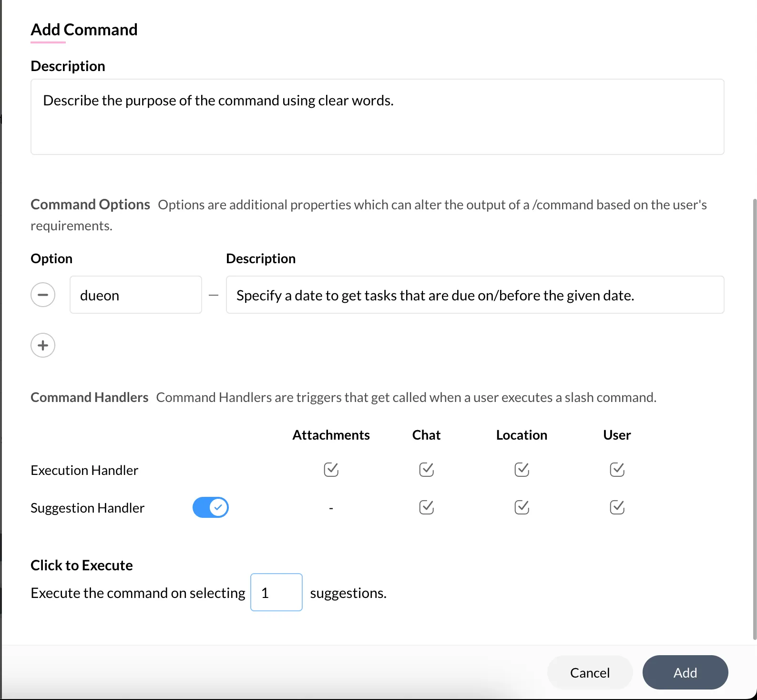Viewport: 757px width, 700px height.
Task: Check Suggestion Handler Location box
Action: point(522,507)
